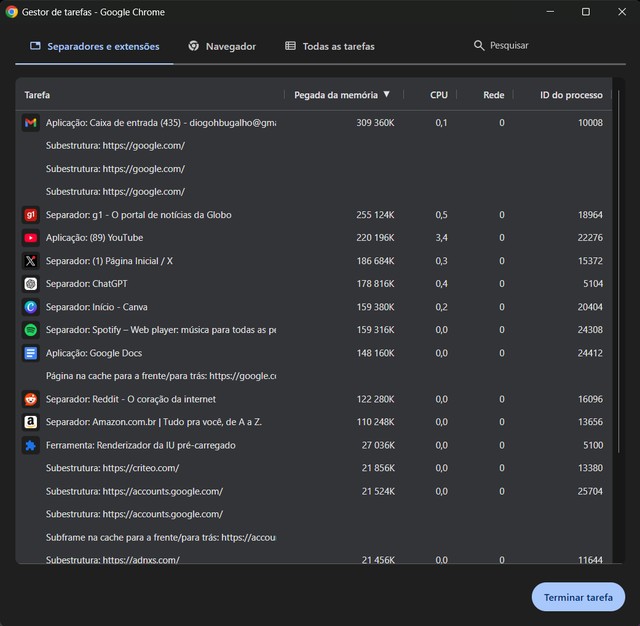
Task: Click the Terminar tarefa button
Action: tap(578, 597)
